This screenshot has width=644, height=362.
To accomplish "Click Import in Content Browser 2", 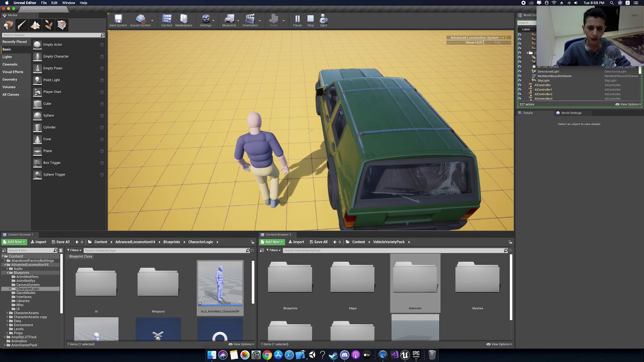I will pyautogui.click(x=296, y=242).
